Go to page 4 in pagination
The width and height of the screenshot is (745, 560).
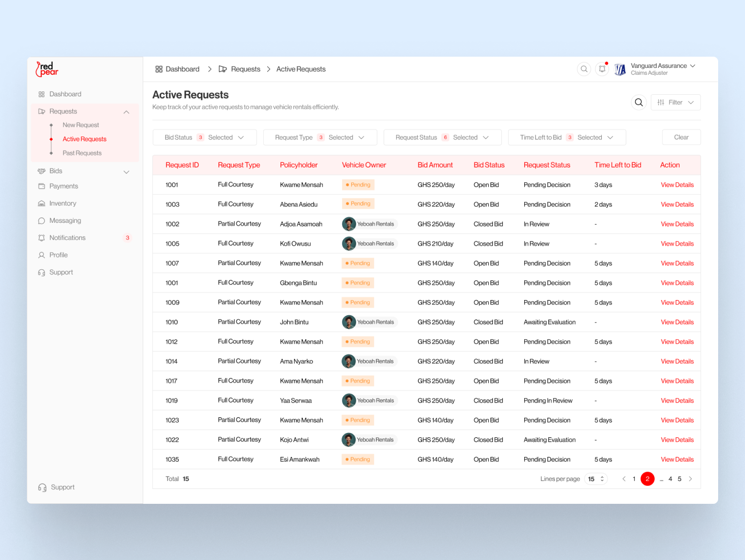coord(670,479)
